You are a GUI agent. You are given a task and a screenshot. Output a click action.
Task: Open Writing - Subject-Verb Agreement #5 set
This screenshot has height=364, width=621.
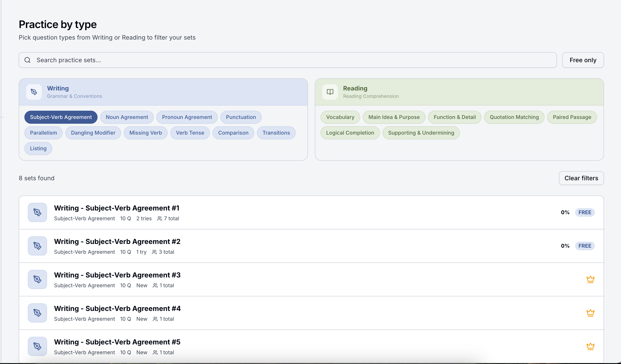click(117, 342)
